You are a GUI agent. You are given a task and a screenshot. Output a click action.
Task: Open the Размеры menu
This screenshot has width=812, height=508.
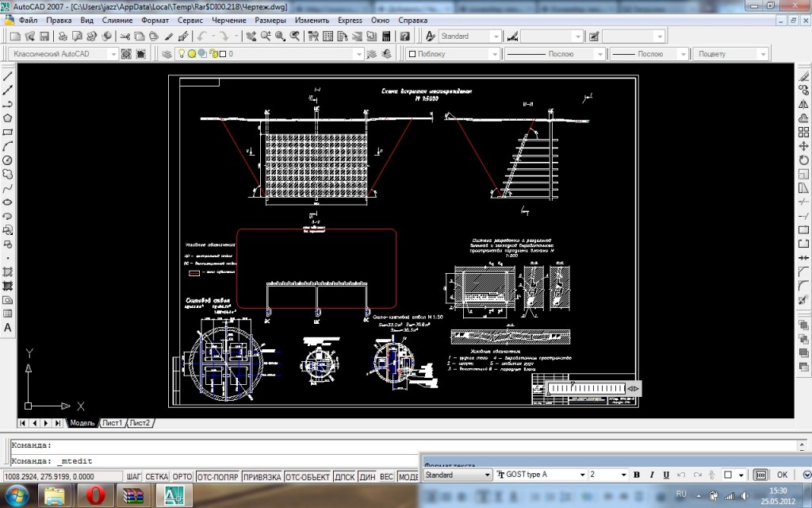pyautogui.click(x=270, y=20)
